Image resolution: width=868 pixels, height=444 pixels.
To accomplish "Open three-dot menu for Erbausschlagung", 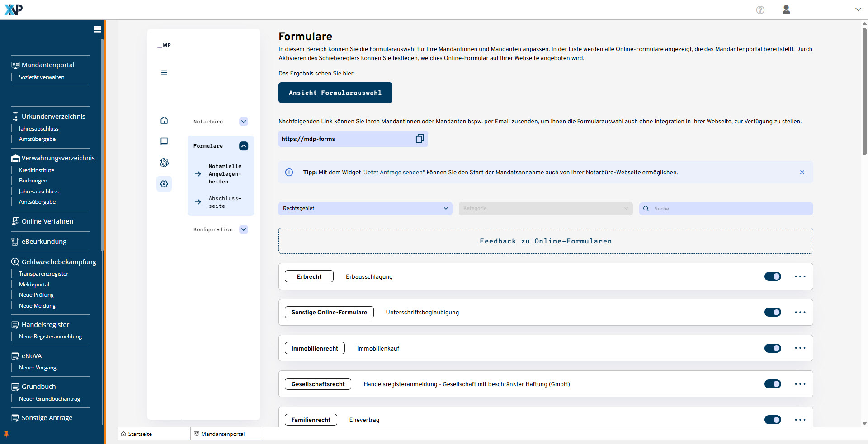I will click(800, 276).
